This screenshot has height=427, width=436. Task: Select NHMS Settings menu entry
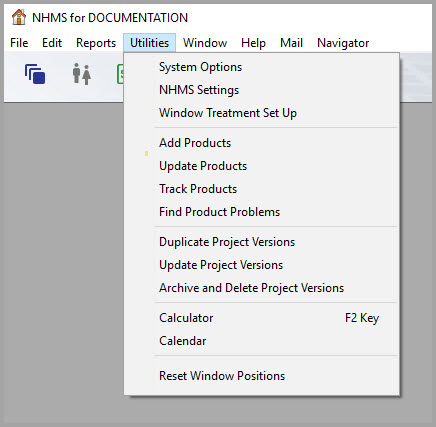click(x=262, y=90)
